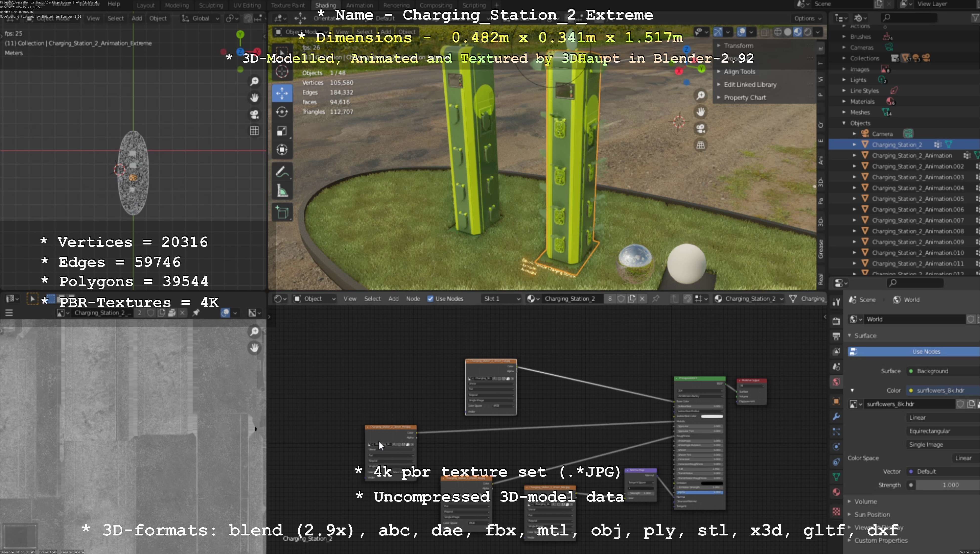Pin the node editor material
The height and width of the screenshot is (554, 980).
[x=655, y=299]
